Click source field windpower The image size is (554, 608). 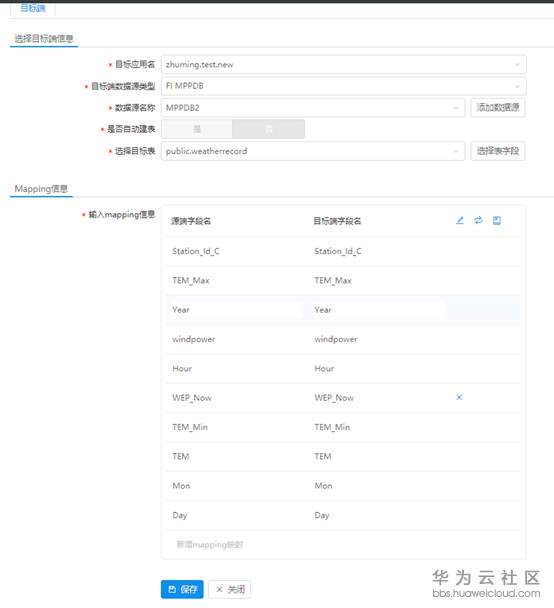(x=193, y=339)
